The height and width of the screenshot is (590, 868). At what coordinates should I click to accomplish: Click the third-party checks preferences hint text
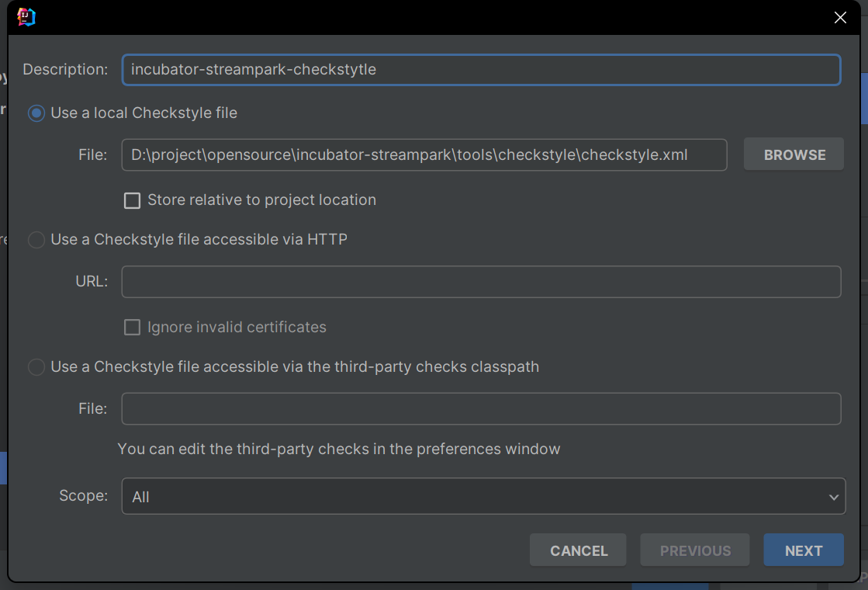[338, 449]
